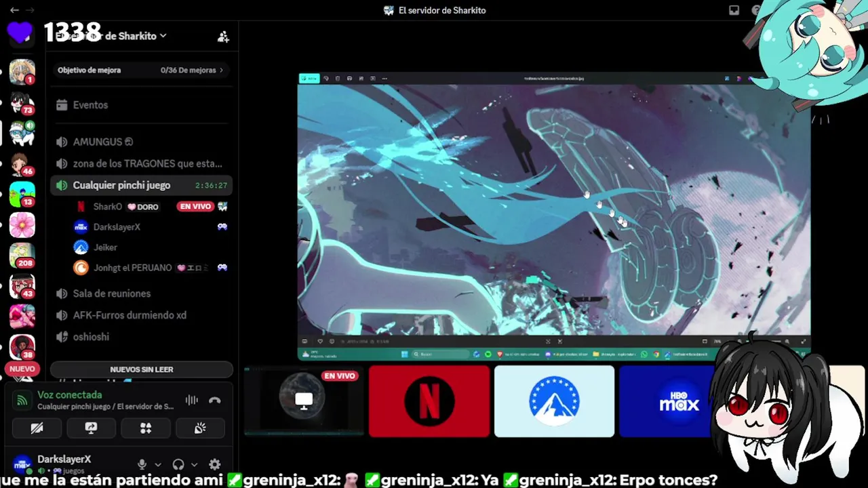Open user settings gear icon
868x488 pixels.
214,464
